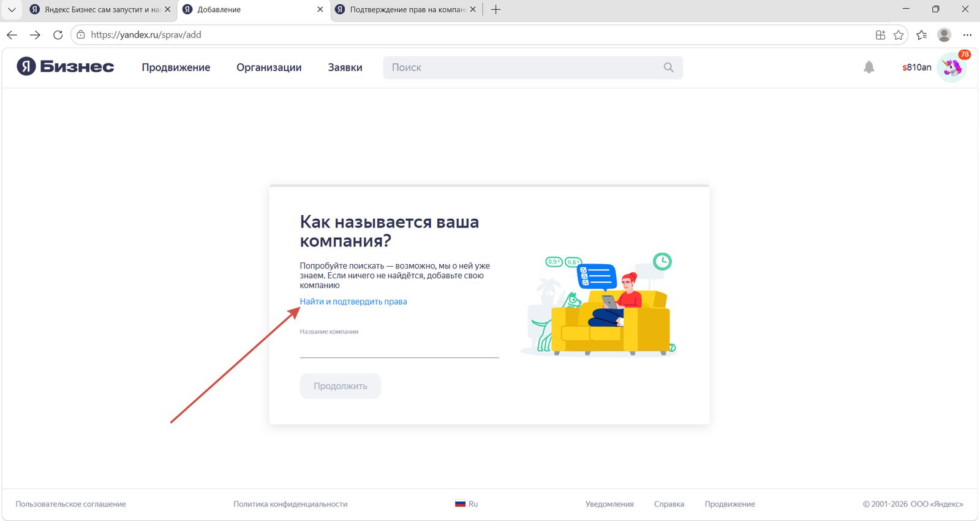
Task: Focus the Название компании input field
Action: [x=399, y=348]
